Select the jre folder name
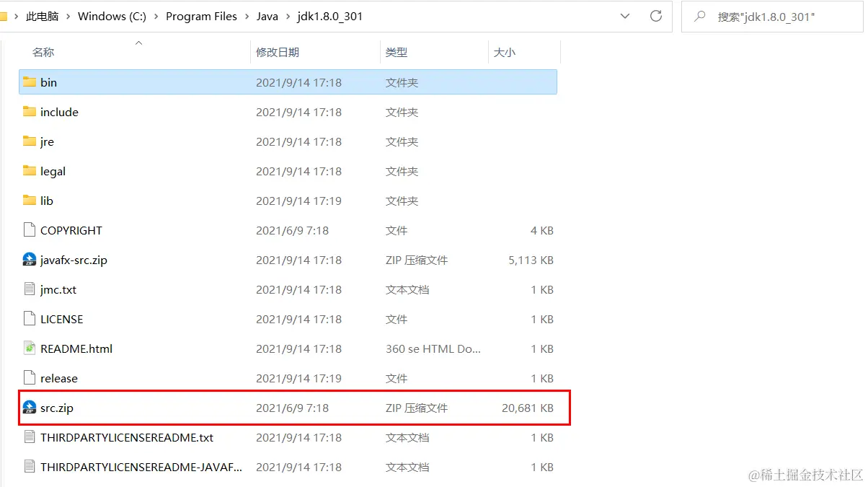The width and height of the screenshot is (868, 487). (47, 141)
